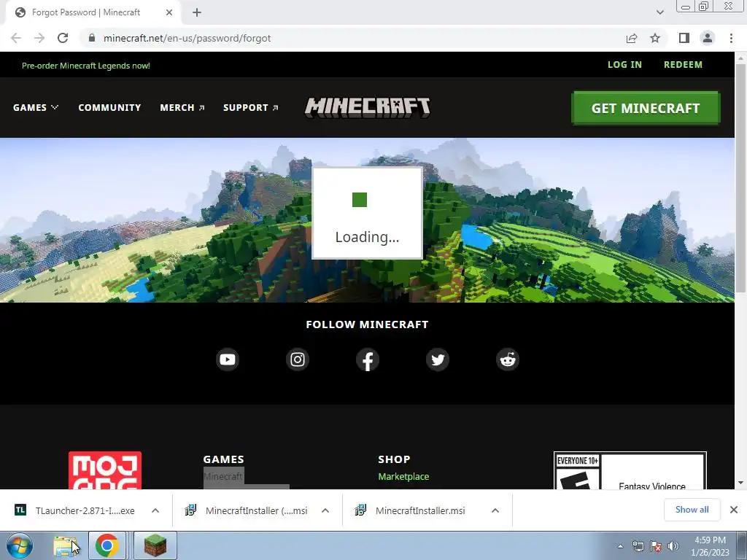The image size is (747, 560).
Task: Expand the GAMES dropdown menu
Action: (36, 108)
